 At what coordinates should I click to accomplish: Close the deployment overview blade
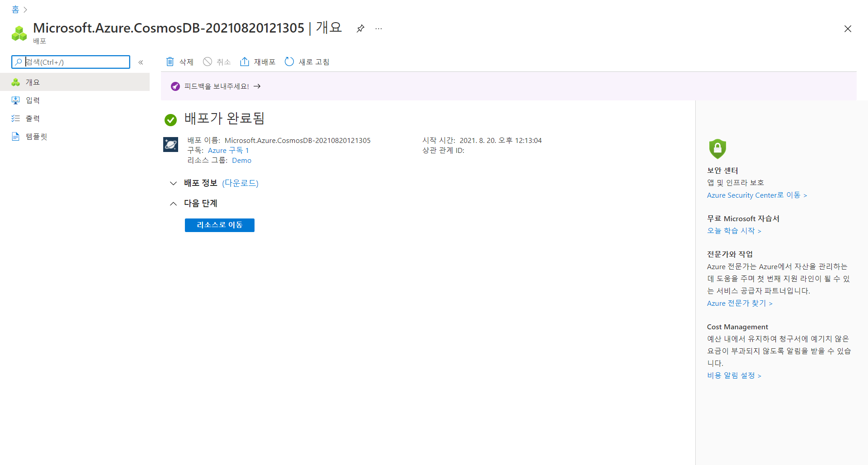click(848, 29)
